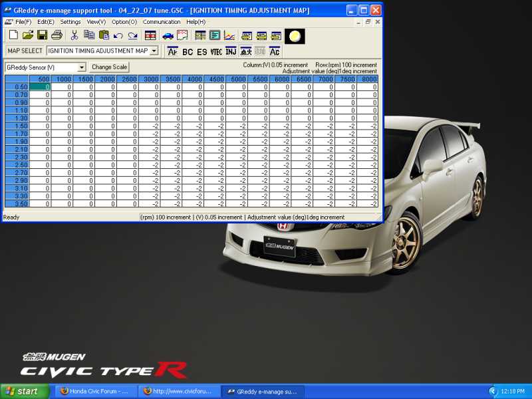Screen dimensions: 532x399
Task: Expand the Ignition Timing Adjustment Map dropdown
Action: click(x=154, y=51)
